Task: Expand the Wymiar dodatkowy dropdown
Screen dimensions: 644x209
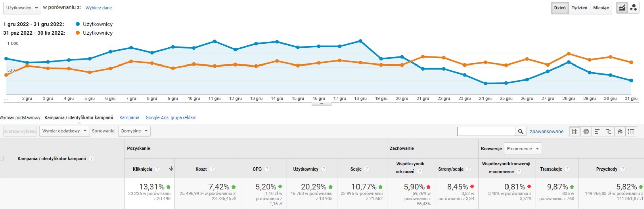Action: (64, 131)
